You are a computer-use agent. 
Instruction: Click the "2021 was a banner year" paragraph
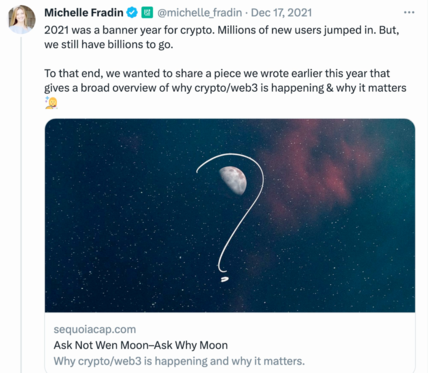222,37
